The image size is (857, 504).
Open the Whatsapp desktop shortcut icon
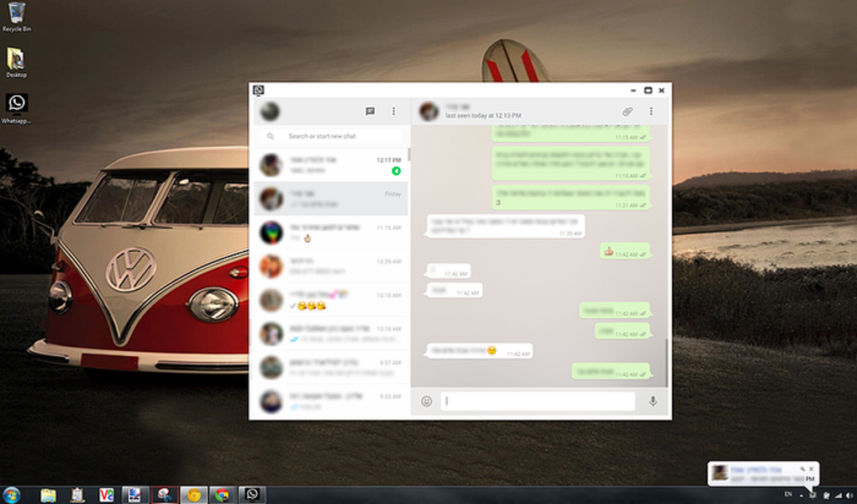(x=17, y=108)
